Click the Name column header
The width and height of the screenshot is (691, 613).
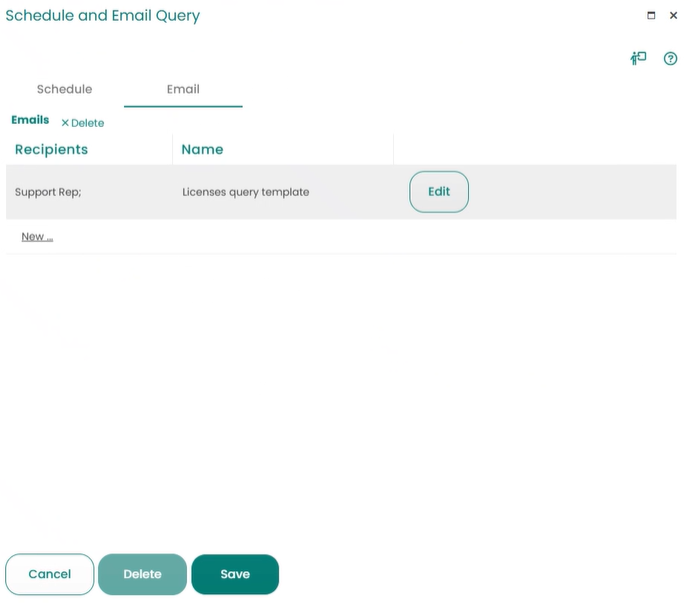click(x=202, y=150)
